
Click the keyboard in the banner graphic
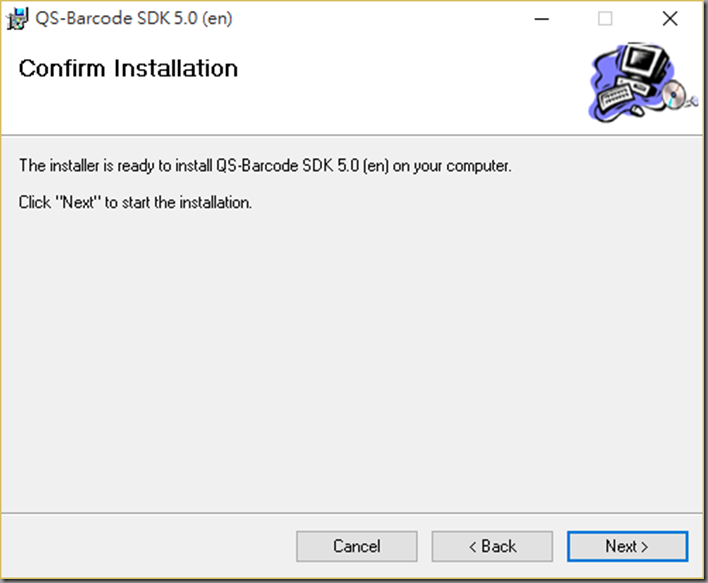616,96
